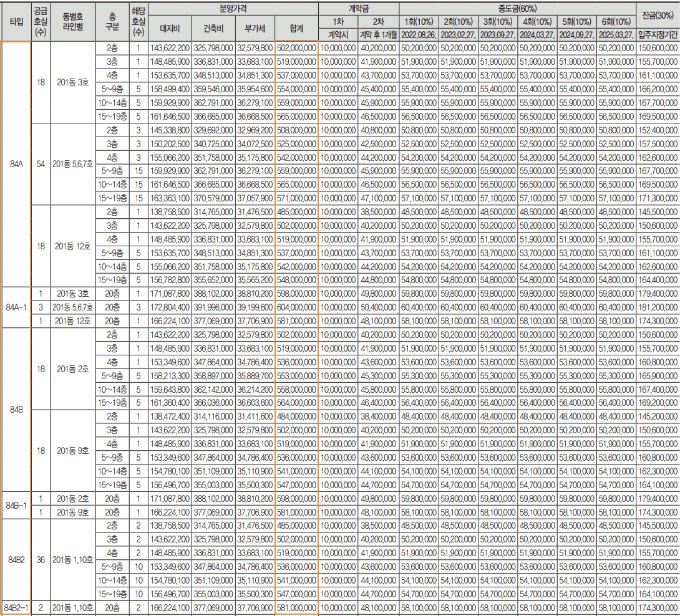This screenshot has height=616, width=680.
Task: Click the 370,579,000 construction cost cell
Action: 213,198
